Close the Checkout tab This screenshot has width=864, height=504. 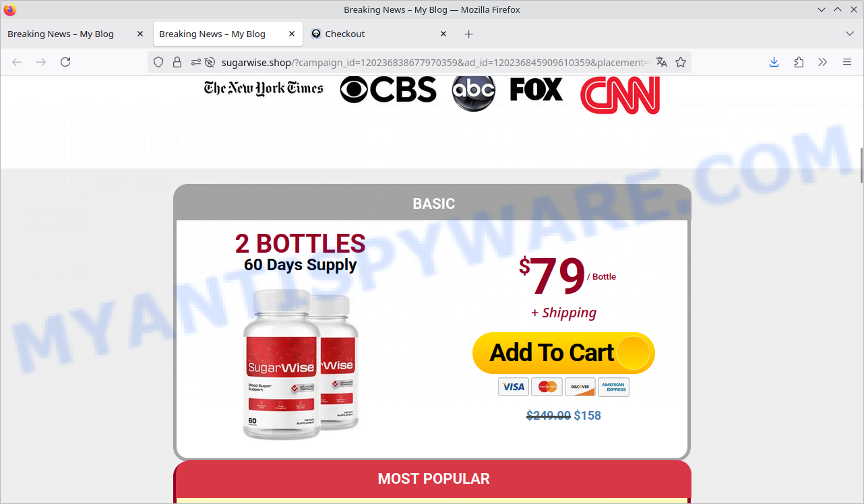pyautogui.click(x=443, y=34)
